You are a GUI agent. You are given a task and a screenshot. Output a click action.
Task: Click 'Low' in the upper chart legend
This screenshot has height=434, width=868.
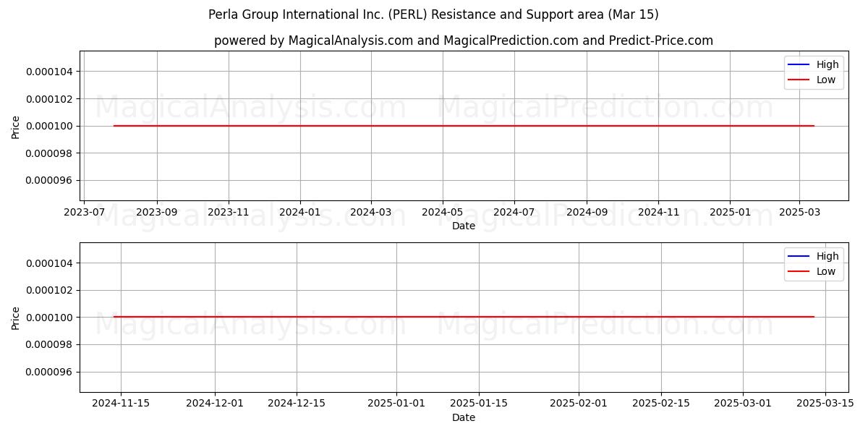click(826, 80)
